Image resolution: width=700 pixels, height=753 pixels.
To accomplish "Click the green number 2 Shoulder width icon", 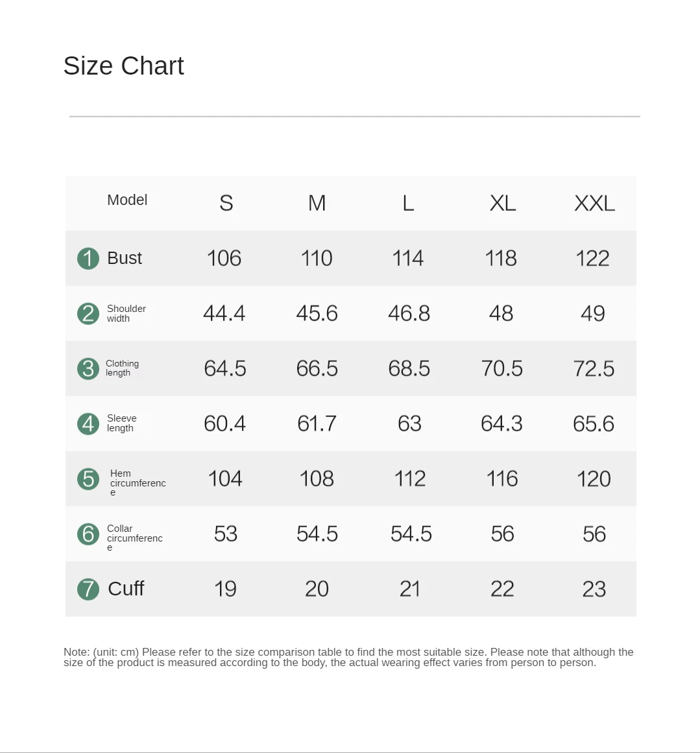I will click(88, 313).
